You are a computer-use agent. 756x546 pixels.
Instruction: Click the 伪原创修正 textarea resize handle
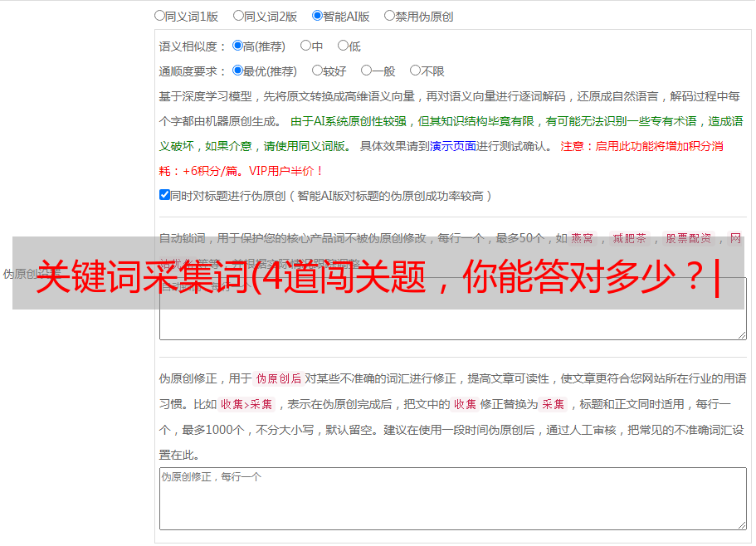tap(742, 525)
